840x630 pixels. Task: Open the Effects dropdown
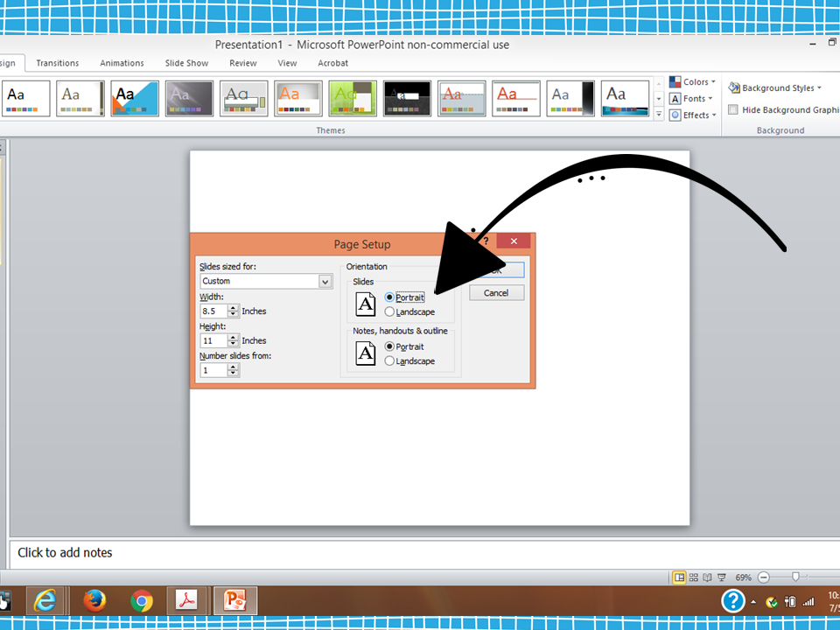692,115
